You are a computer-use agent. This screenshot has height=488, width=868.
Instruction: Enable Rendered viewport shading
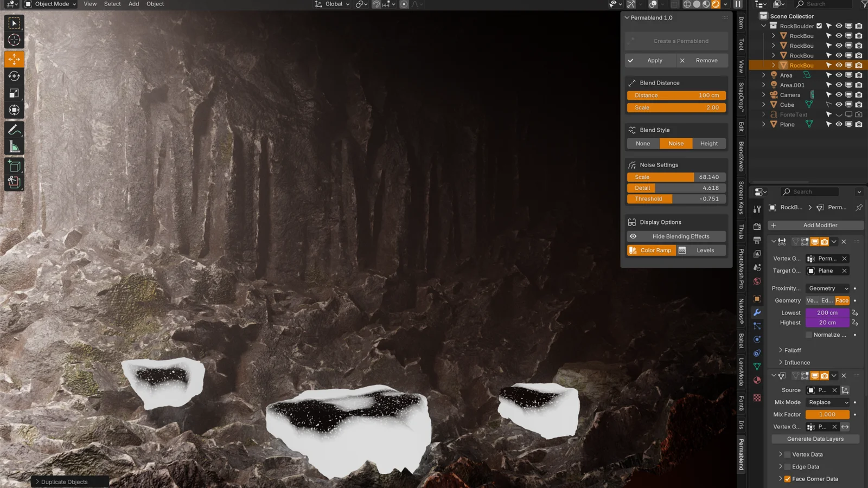[x=714, y=4]
